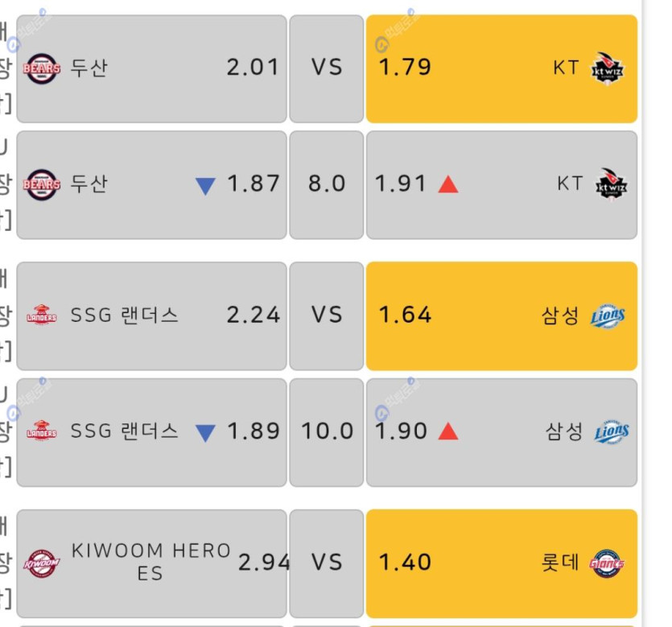Deselect highlighted 롯데 odds 1.40
This screenshot has width=672, height=627.
click(501, 563)
